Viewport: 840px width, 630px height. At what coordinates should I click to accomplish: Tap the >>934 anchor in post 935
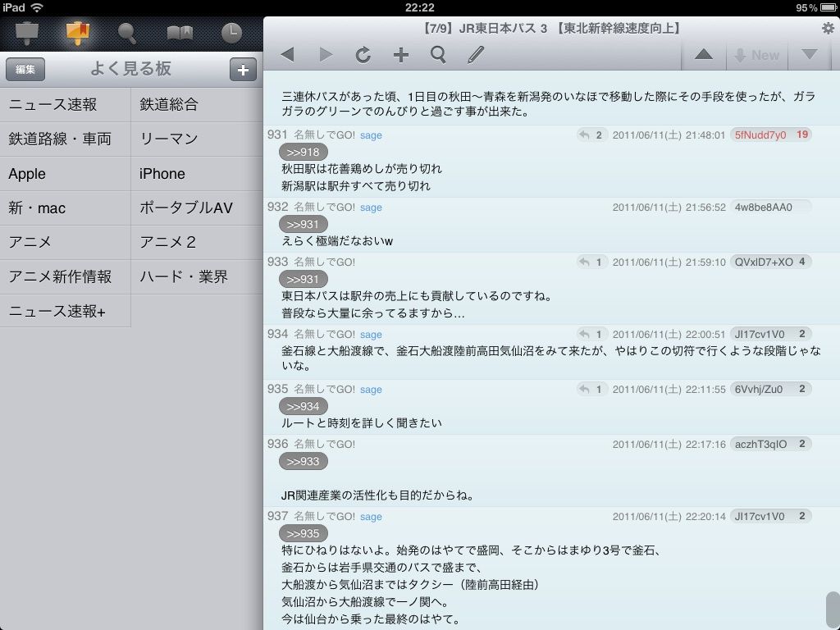pyautogui.click(x=304, y=407)
